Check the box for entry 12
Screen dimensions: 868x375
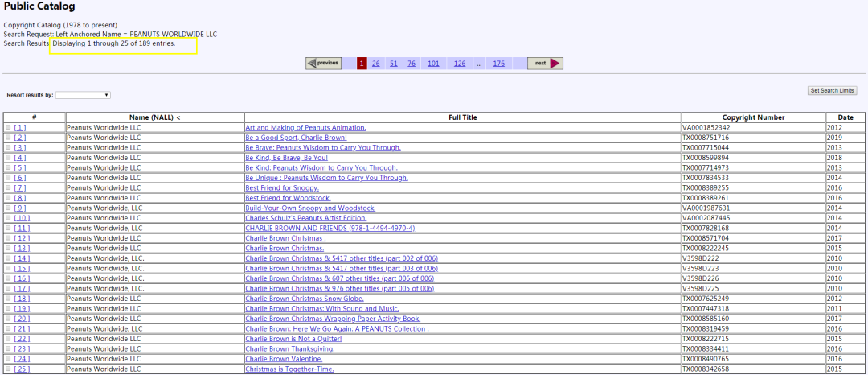tap(8, 238)
